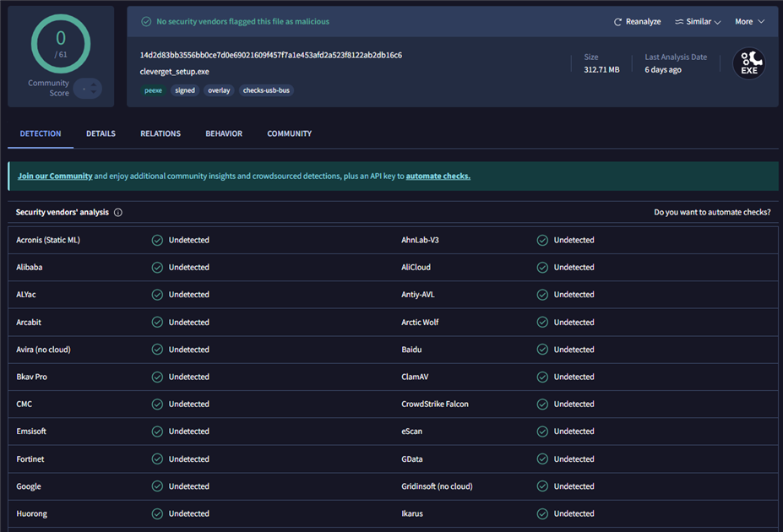
Task: Click the Huorong undetected check icon
Action: 157,514
